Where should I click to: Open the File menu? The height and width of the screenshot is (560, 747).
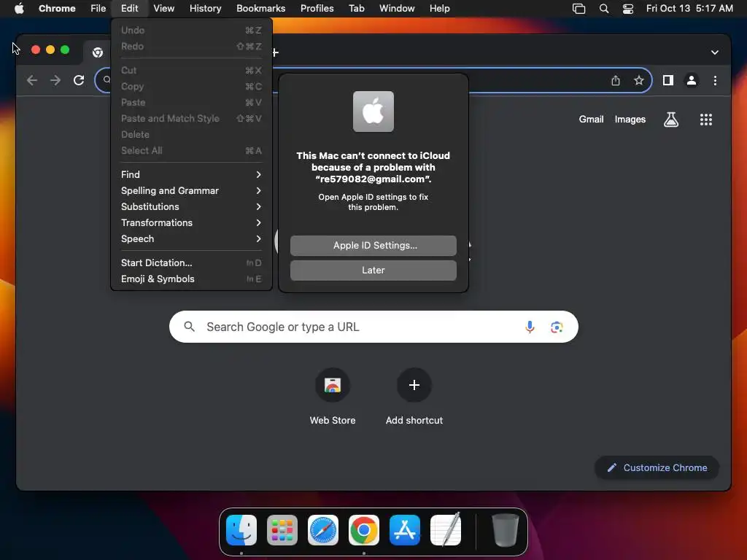point(98,9)
